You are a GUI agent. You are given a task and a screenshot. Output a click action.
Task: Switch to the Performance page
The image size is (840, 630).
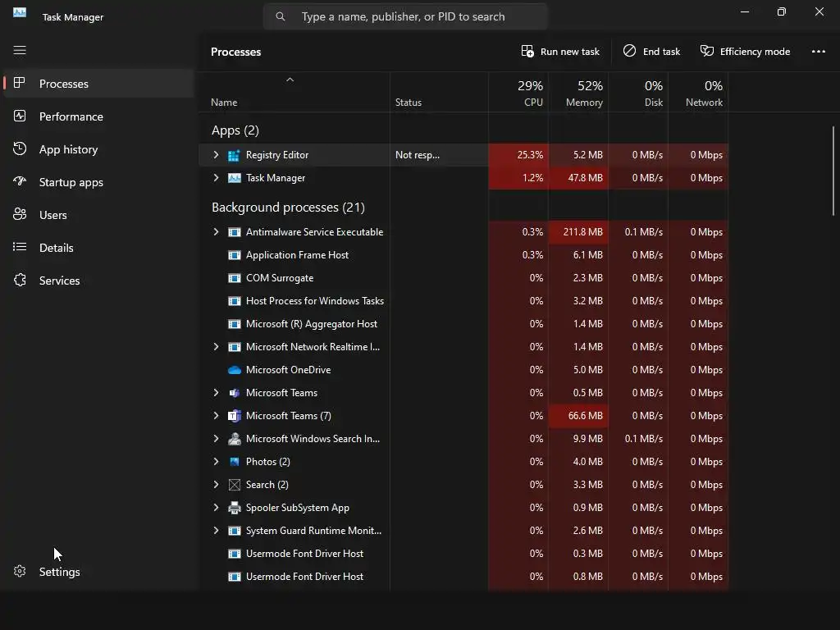tap(98, 116)
